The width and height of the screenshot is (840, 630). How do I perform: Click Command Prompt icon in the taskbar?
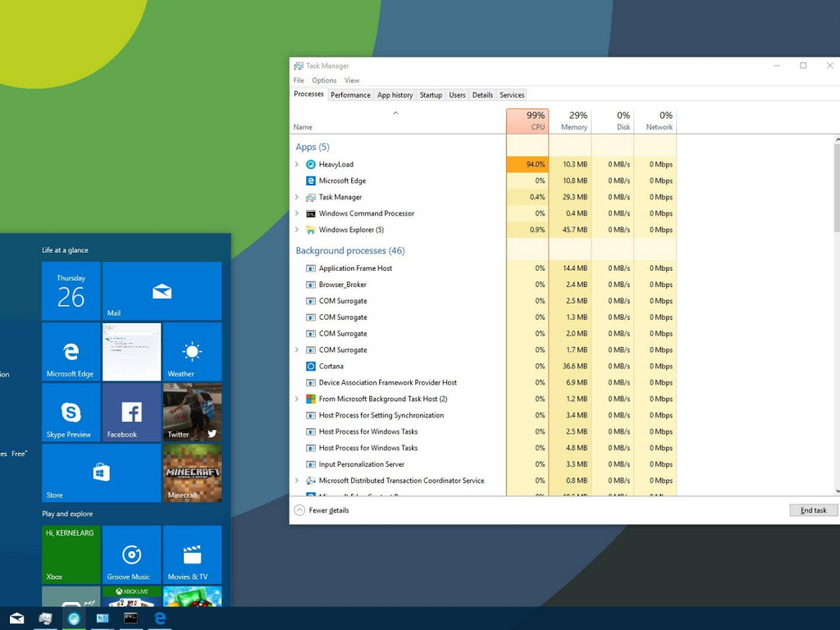pos(130,618)
